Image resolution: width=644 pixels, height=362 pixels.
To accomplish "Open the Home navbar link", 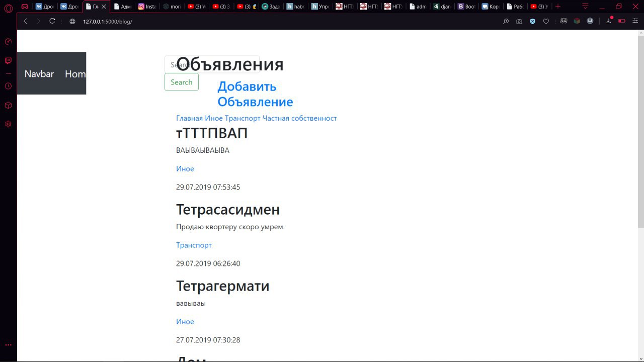I will click(75, 74).
